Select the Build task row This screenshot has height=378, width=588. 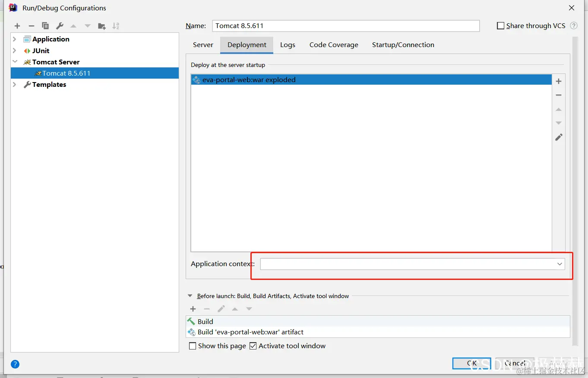pos(378,321)
